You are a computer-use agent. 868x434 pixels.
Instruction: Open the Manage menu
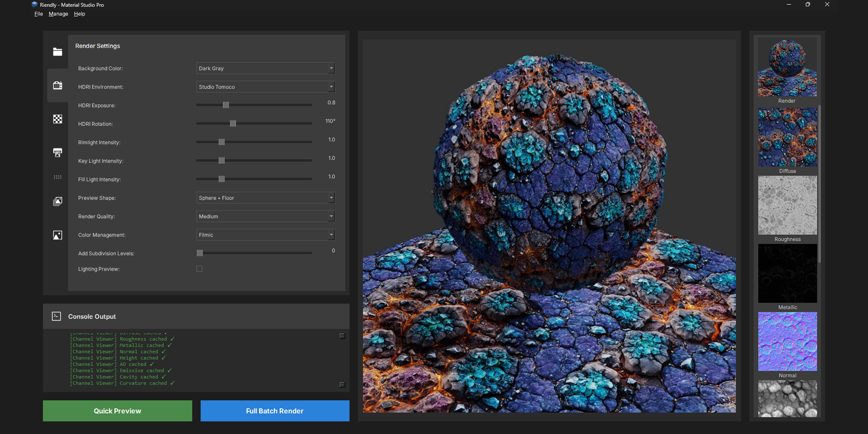click(59, 14)
